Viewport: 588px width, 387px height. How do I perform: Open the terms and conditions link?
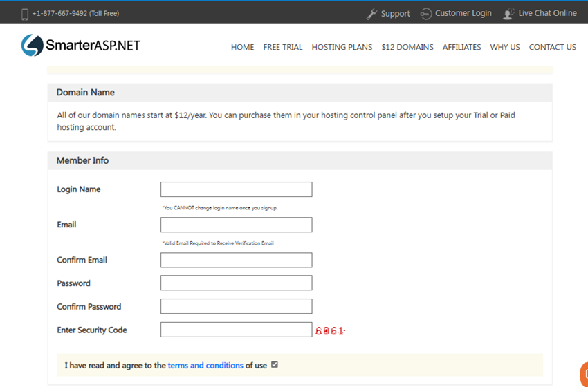205,366
